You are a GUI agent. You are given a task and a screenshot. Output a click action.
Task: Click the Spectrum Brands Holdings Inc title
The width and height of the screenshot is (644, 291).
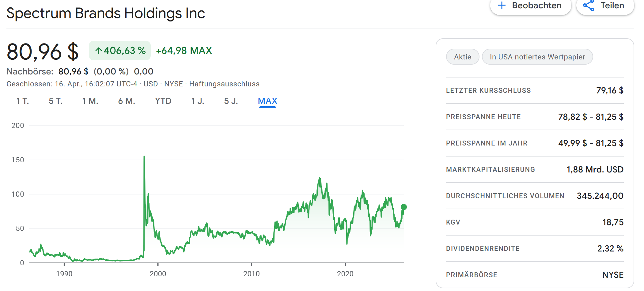106,13
